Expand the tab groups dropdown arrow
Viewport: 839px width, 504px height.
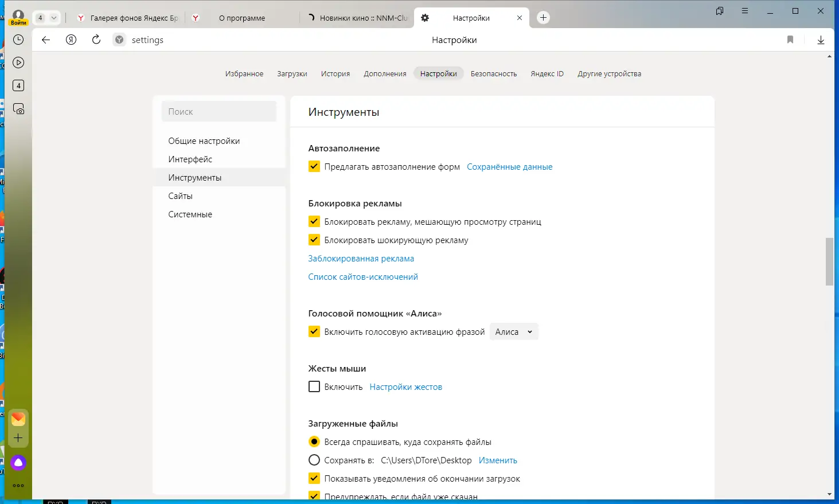(54, 18)
